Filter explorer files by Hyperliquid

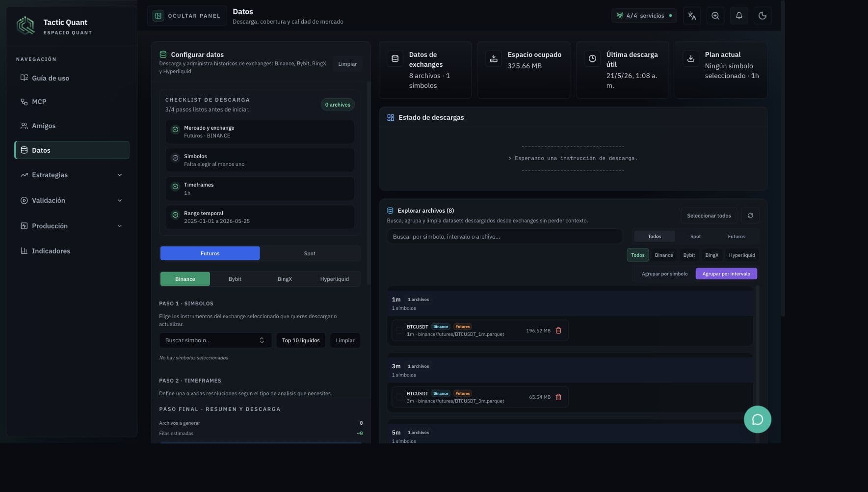(x=742, y=255)
